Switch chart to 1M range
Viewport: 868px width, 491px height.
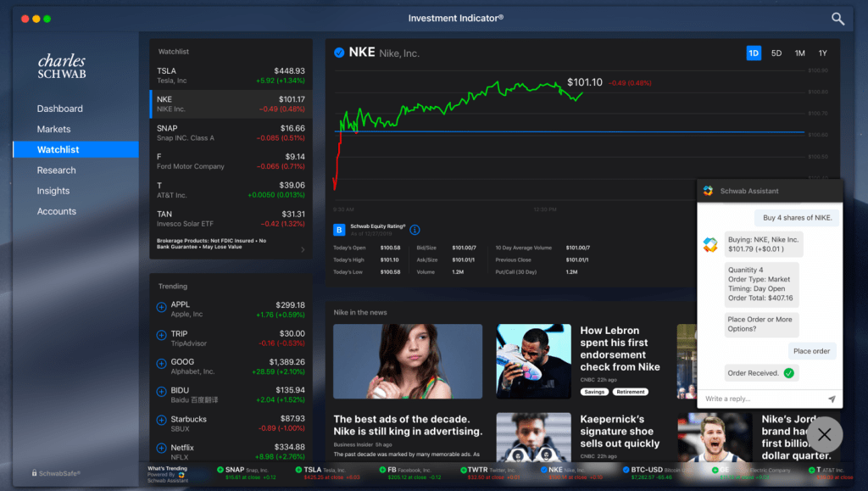[x=799, y=53]
